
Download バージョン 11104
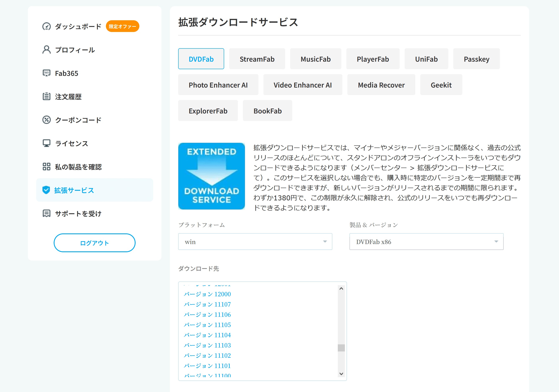tap(207, 335)
